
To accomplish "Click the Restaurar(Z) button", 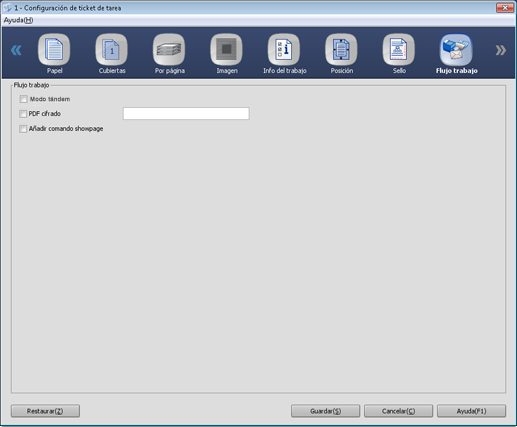I will 45,411.
